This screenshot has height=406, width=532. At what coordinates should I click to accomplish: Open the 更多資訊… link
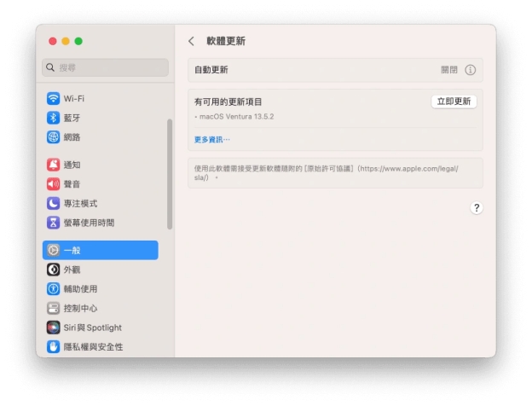tap(212, 140)
